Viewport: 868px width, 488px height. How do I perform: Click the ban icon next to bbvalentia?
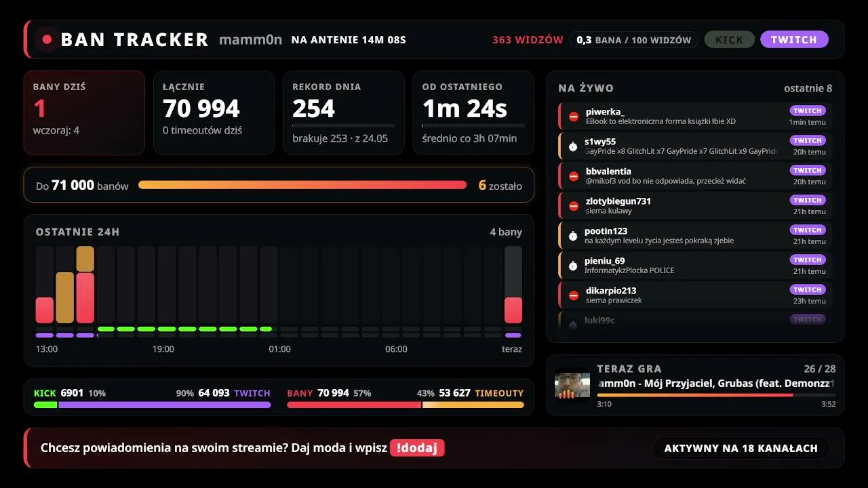pos(574,176)
